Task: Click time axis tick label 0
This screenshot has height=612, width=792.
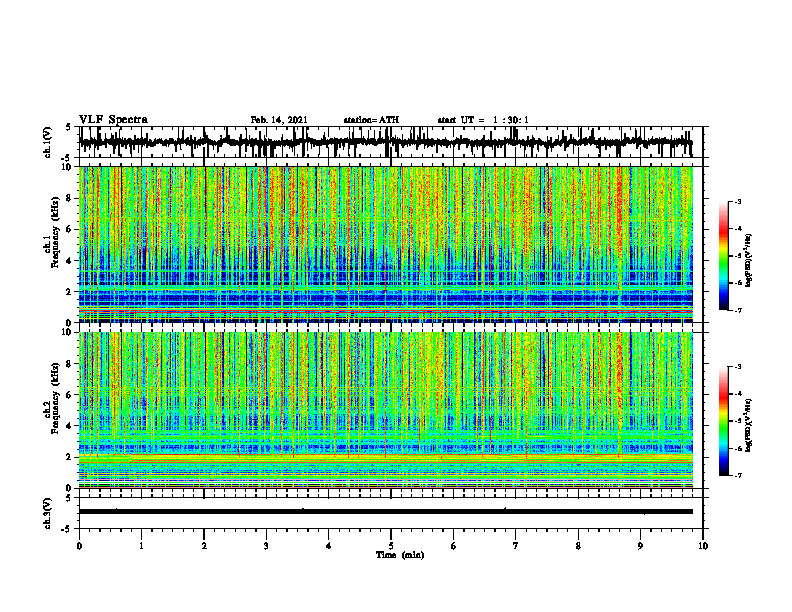Action: click(79, 546)
